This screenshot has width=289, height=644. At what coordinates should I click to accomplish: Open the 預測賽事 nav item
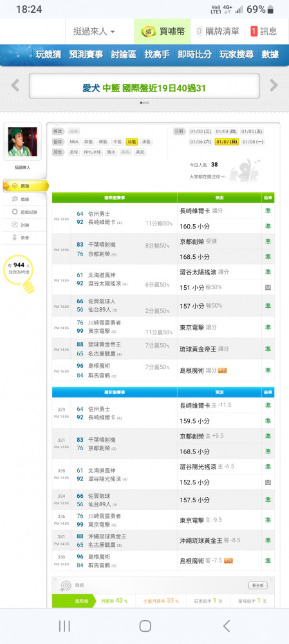point(86,54)
